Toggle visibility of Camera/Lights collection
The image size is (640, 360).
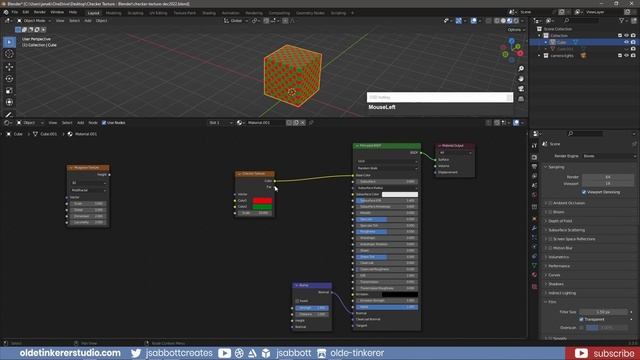coord(627,56)
